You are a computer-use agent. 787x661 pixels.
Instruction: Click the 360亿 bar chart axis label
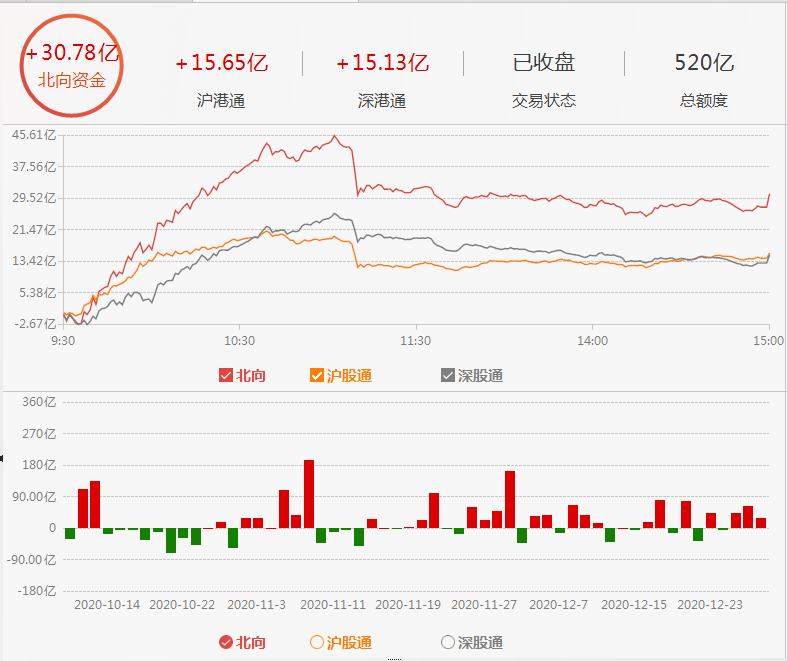(39, 402)
